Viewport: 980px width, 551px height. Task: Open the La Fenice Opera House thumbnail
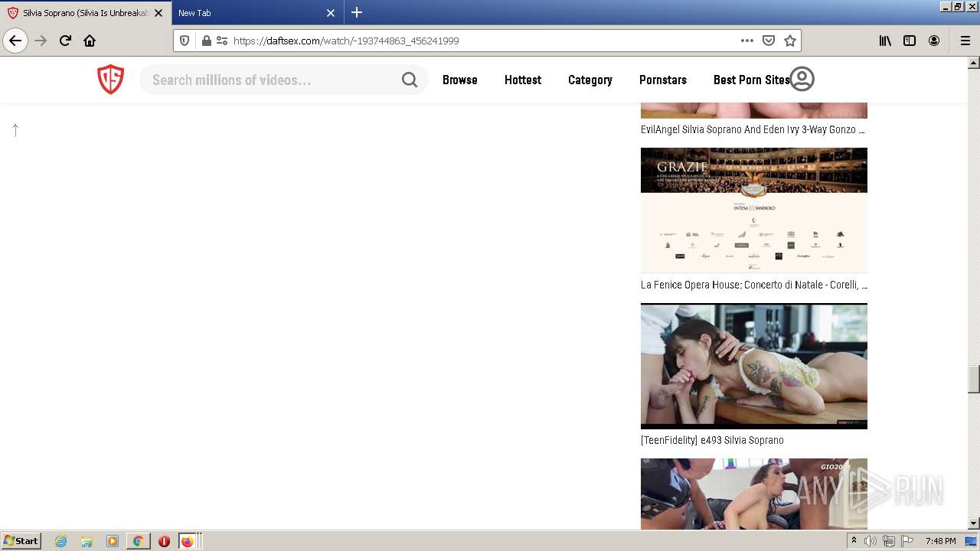coord(754,210)
